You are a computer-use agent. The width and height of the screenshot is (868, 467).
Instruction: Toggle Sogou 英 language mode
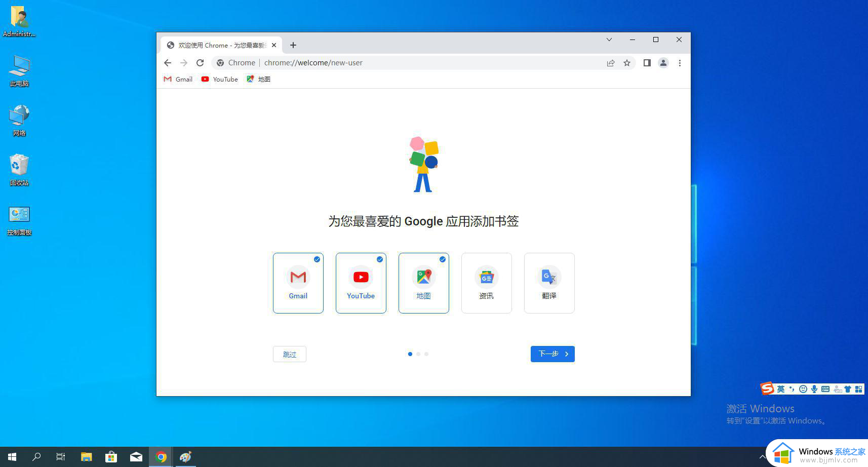point(781,389)
